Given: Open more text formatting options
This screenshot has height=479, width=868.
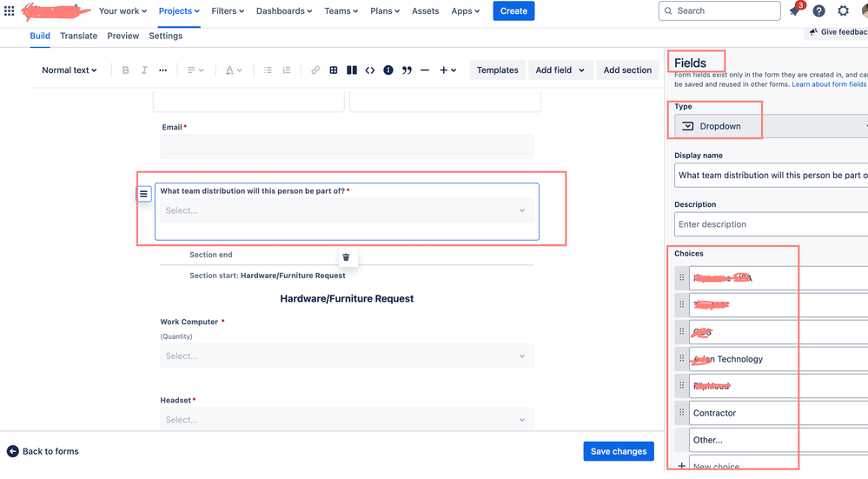Looking at the screenshot, I should (162, 70).
